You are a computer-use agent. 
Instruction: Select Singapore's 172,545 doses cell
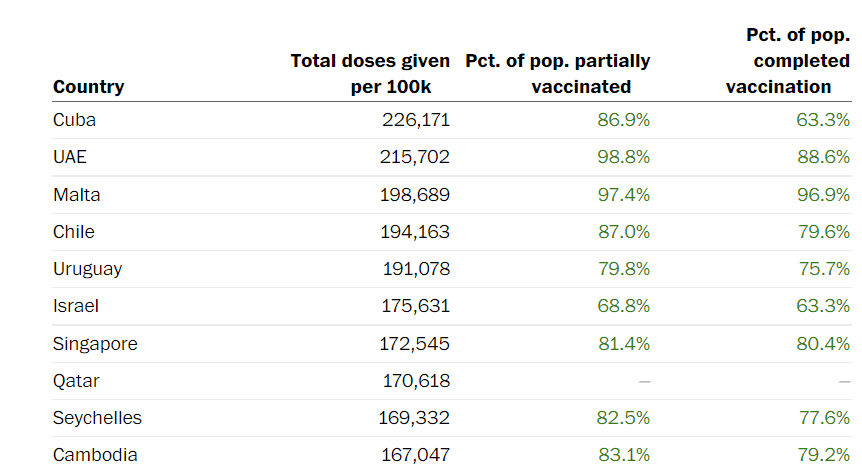416,344
